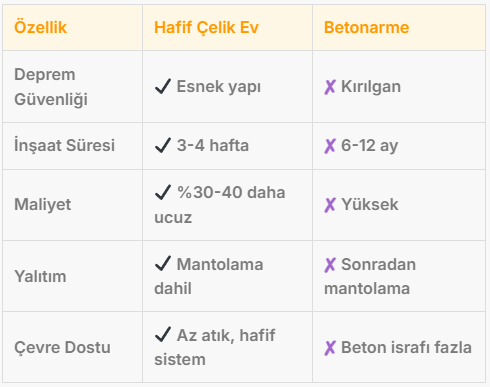Click the Esnek yapı cell text
The width and height of the screenshot is (490, 387).
219,87
